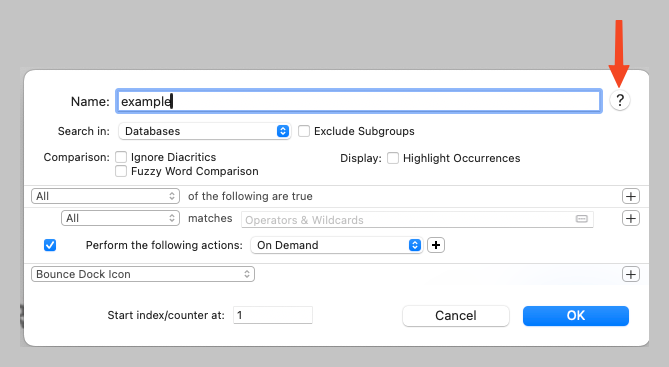Open the All dropdown before 'matches'

pos(120,218)
